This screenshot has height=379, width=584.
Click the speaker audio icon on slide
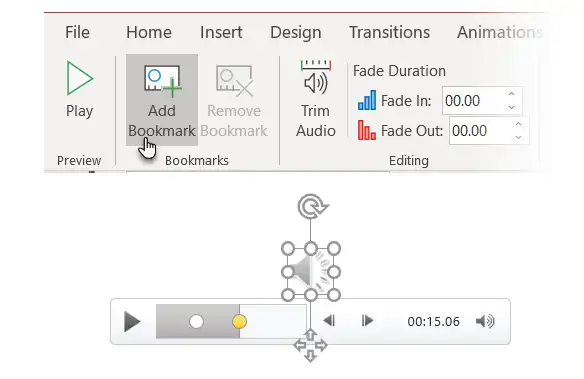click(311, 272)
